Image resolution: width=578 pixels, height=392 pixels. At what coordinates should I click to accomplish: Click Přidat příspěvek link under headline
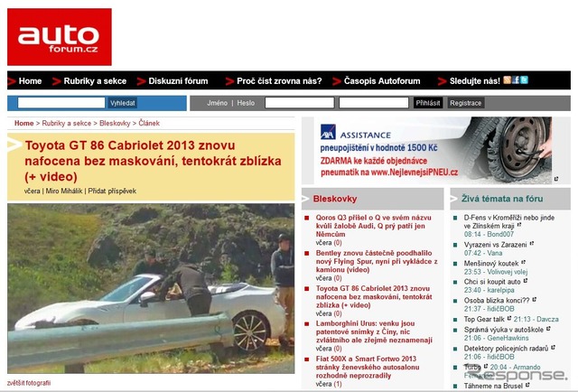pyautogui.click(x=112, y=191)
